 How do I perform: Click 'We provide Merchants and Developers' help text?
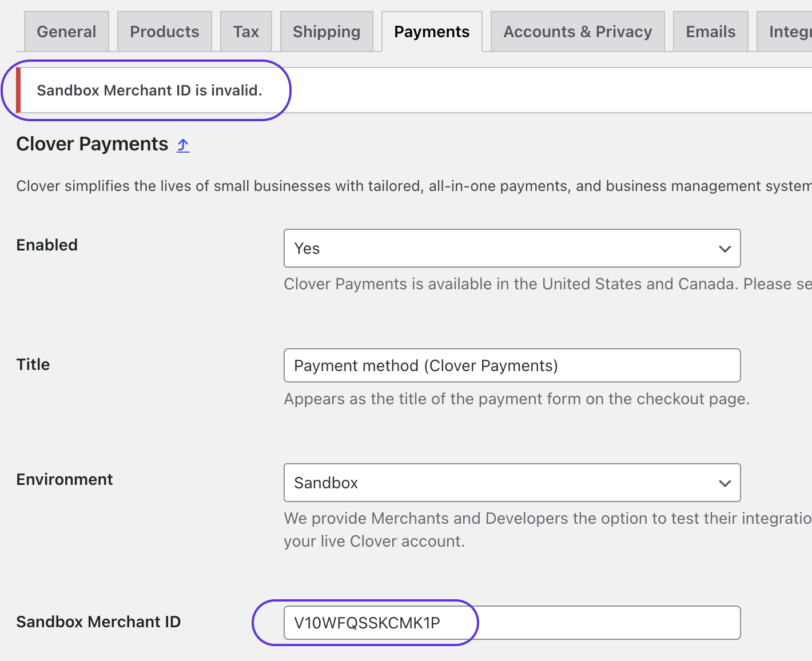548,529
